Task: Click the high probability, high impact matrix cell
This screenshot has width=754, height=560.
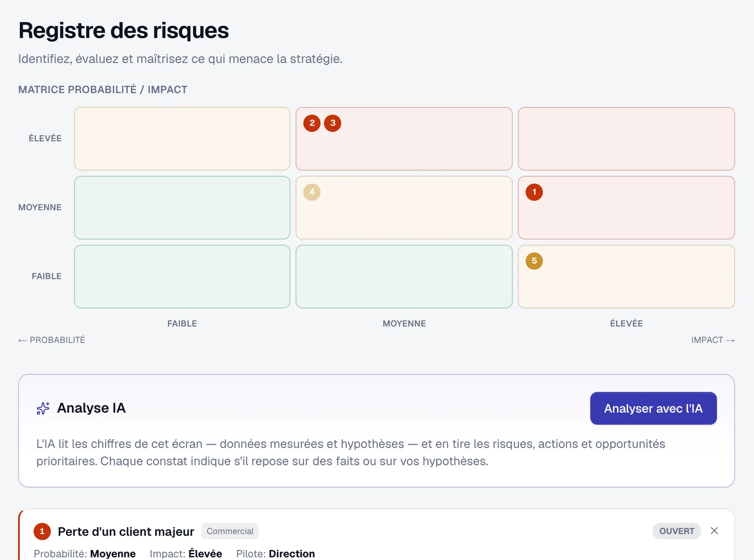Action: 626,138
